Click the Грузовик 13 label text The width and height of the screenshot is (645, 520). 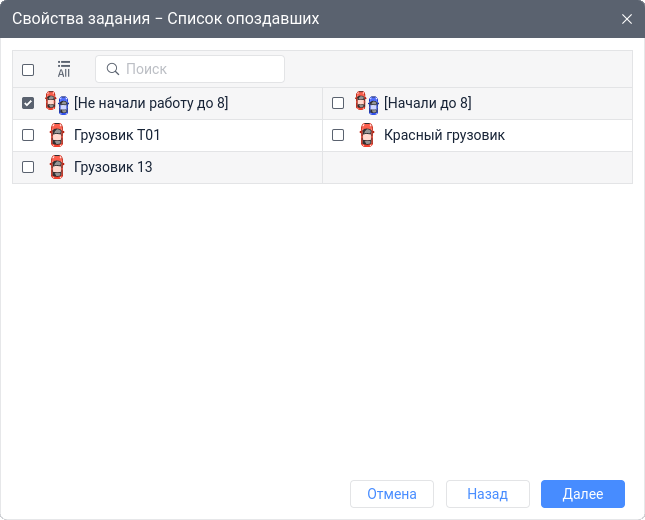113,167
